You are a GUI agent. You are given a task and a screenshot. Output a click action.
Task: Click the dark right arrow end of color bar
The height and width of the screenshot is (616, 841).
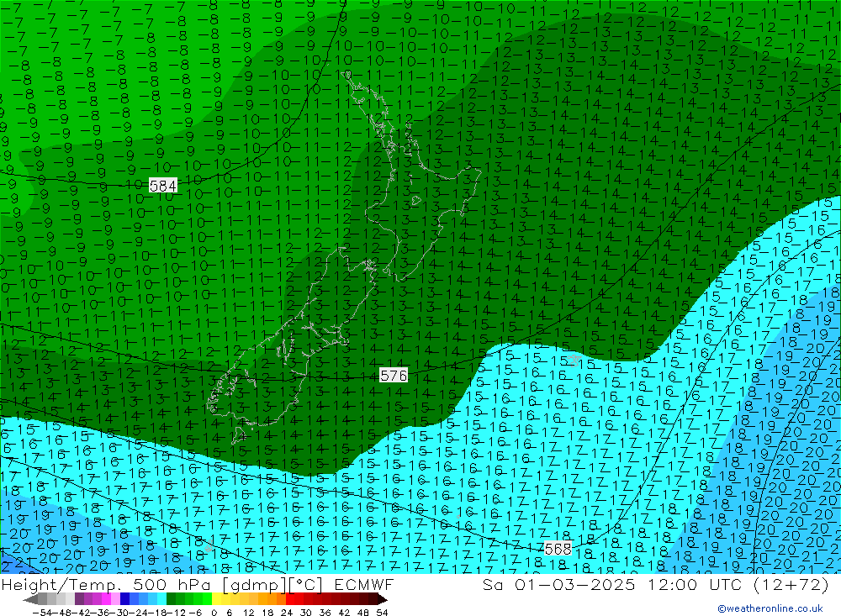point(382,599)
